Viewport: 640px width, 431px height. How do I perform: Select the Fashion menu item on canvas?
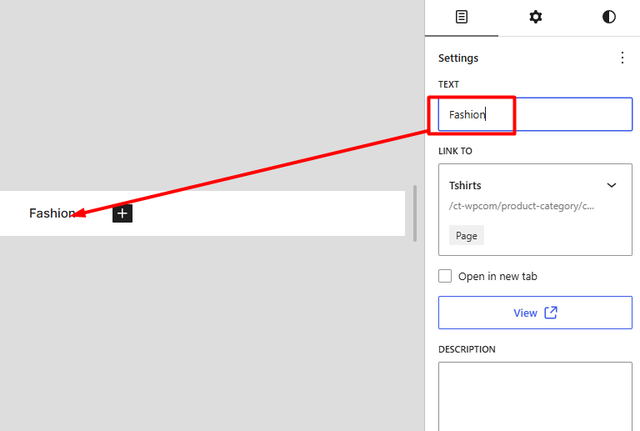click(52, 213)
